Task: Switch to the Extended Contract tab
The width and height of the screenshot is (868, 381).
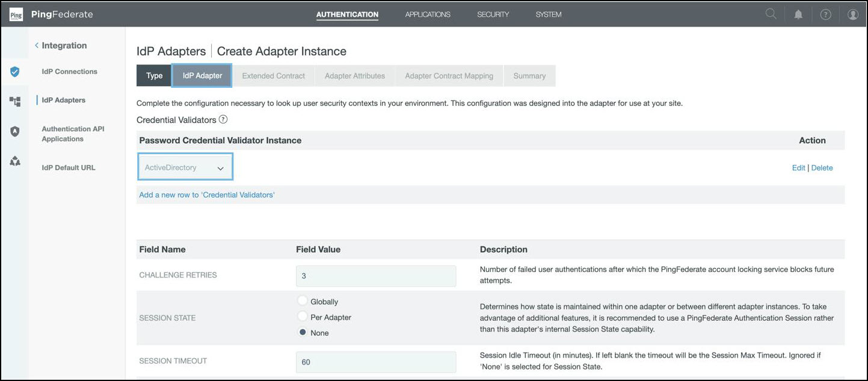Action: pos(273,76)
